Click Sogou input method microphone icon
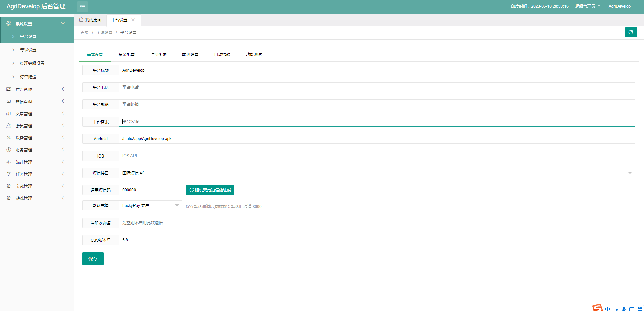The width and height of the screenshot is (644, 311). coord(624,309)
